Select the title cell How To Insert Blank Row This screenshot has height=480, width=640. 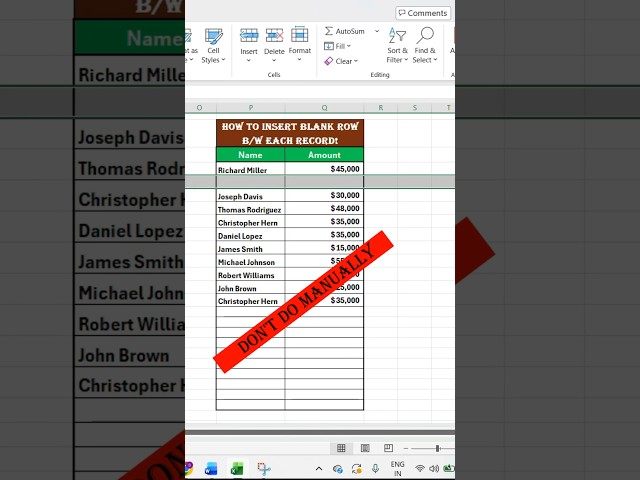click(290, 133)
